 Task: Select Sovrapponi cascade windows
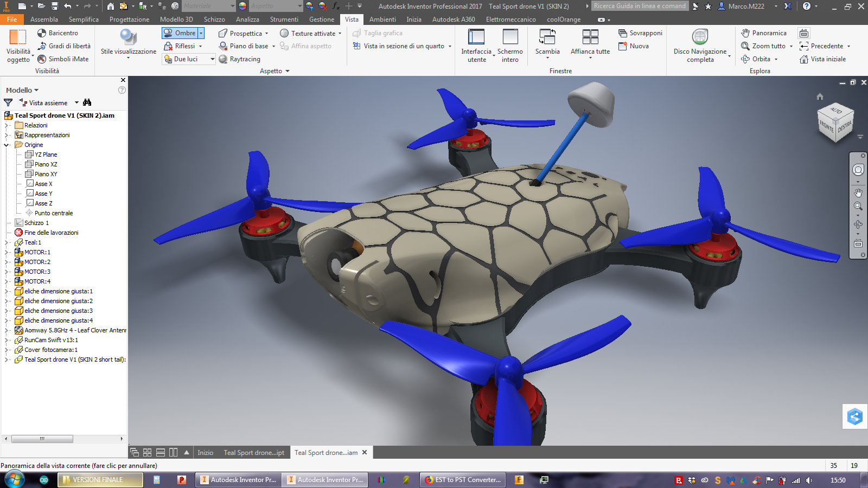pyautogui.click(x=640, y=33)
